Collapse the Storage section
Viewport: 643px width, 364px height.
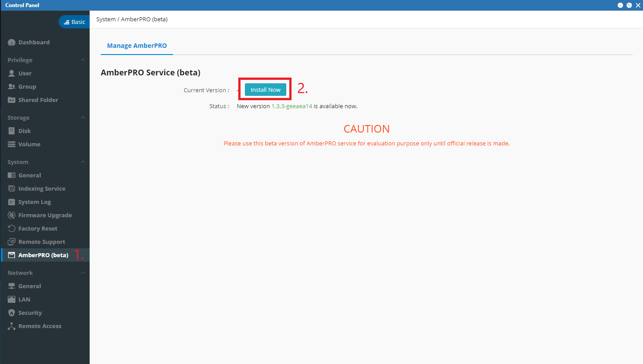point(83,117)
